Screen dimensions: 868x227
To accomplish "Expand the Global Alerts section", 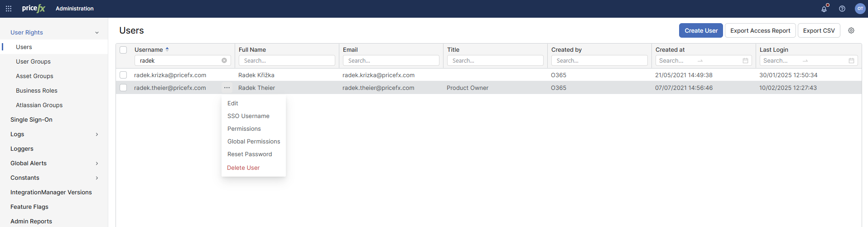I will [96, 163].
